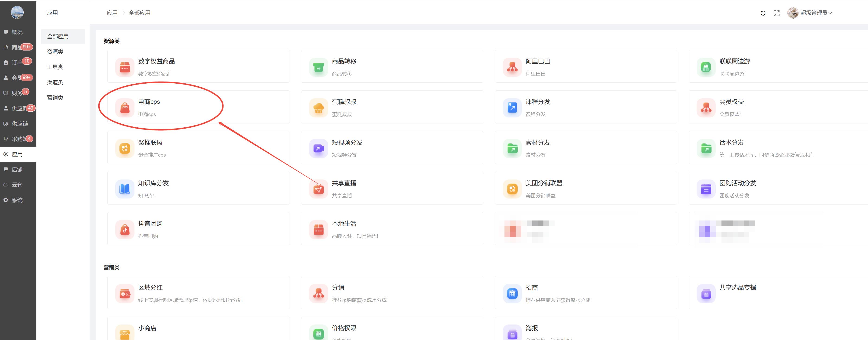This screenshot has height=340, width=868.
Task: Open 系统 settings in left navigation
Action: (x=17, y=200)
